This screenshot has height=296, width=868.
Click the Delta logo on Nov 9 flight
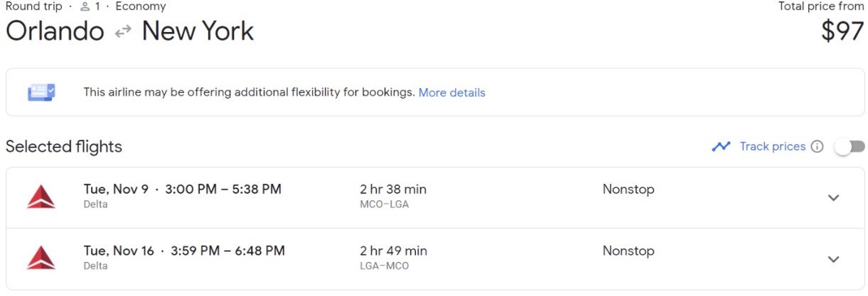coord(41,197)
